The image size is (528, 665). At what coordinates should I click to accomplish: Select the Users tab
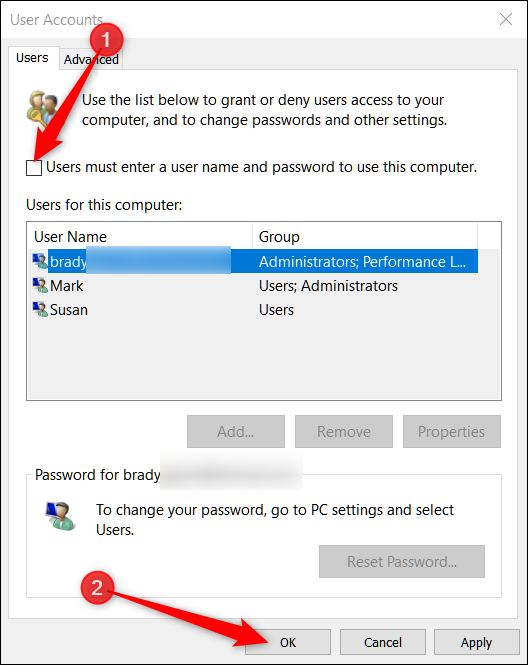coord(32,58)
